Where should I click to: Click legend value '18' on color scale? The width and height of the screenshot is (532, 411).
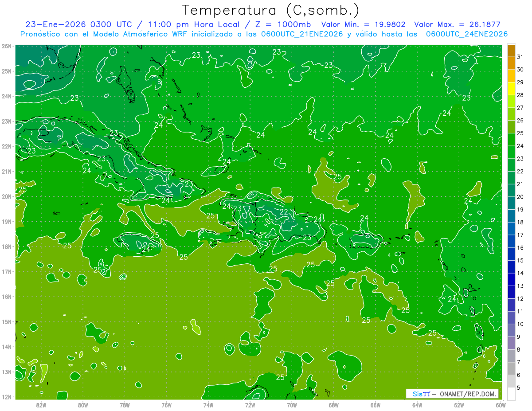coord(520,222)
